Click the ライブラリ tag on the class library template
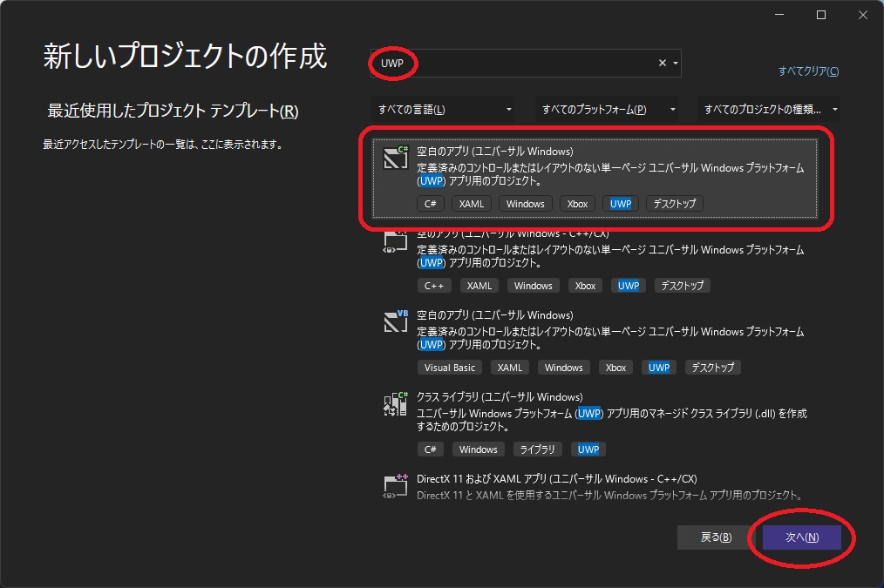 (537, 449)
